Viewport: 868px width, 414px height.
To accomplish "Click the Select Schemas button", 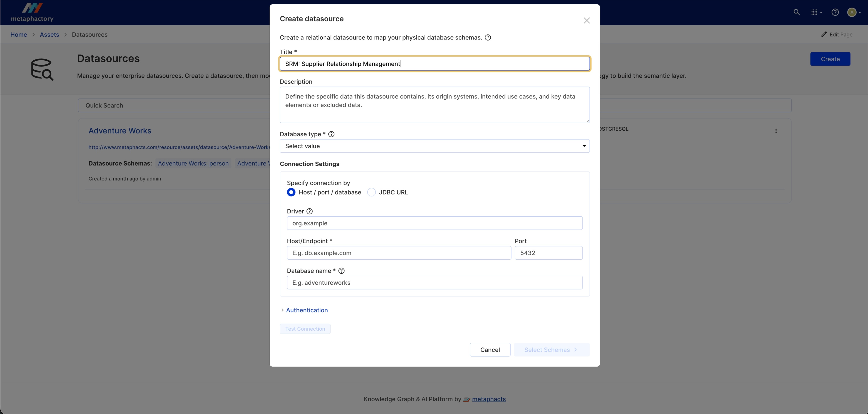I will (552, 350).
